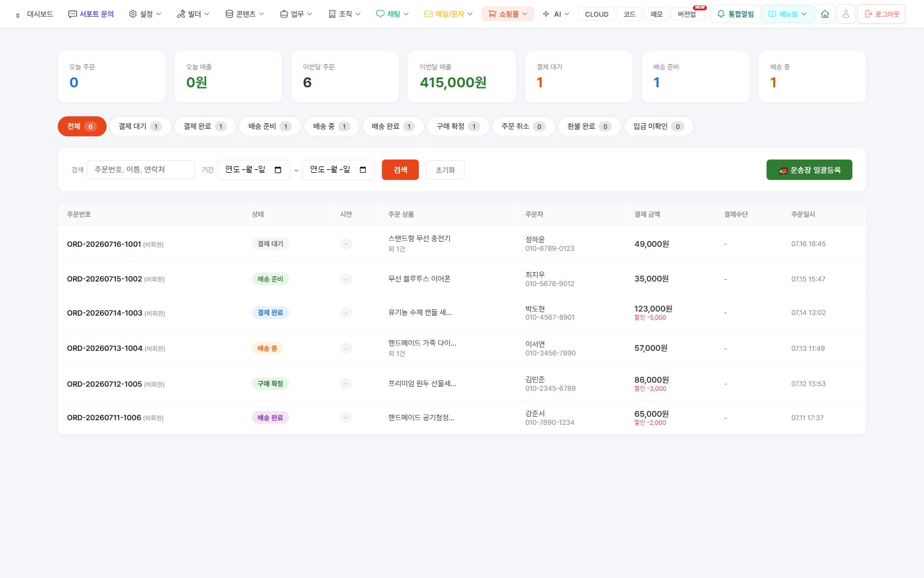This screenshot has height=578, width=924.
Task: Select the 결제 완료 tab
Action: [205, 127]
